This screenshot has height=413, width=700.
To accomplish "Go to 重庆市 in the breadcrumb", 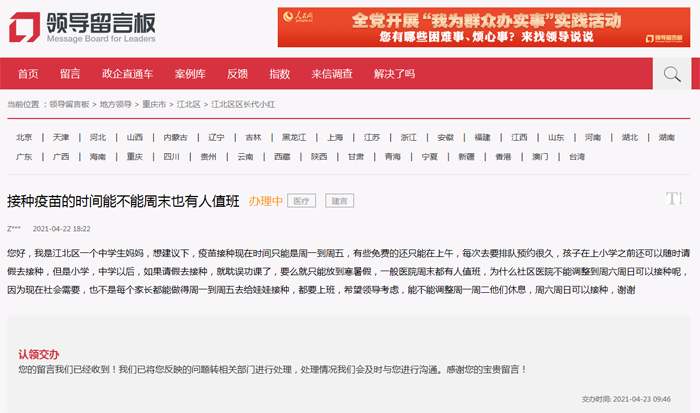I will (154, 104).
